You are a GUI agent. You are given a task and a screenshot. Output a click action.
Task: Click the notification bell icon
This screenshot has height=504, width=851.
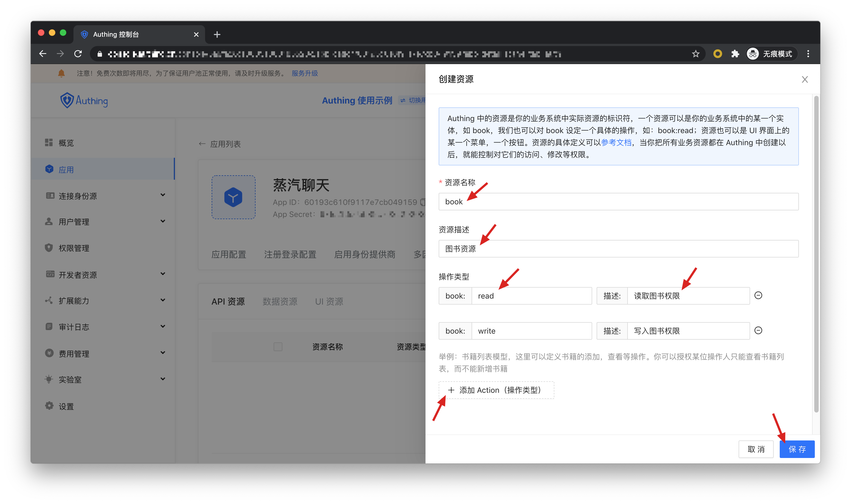pos(61,73)
